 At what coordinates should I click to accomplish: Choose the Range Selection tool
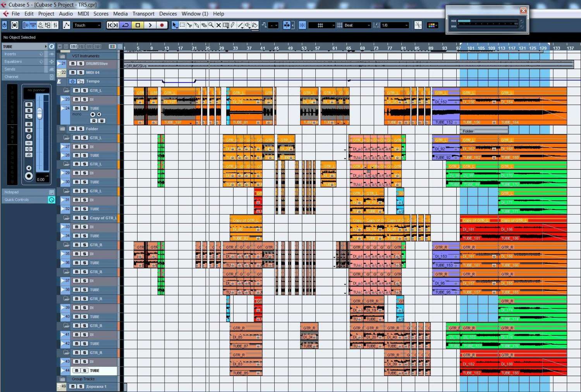coord(182,25)
